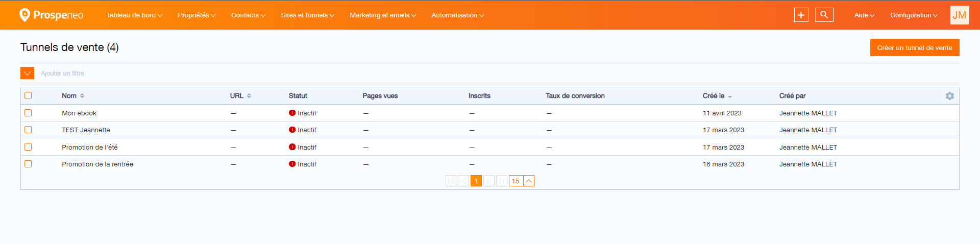
Task: Open Contacts menu
Action: (x=248, y=15)
